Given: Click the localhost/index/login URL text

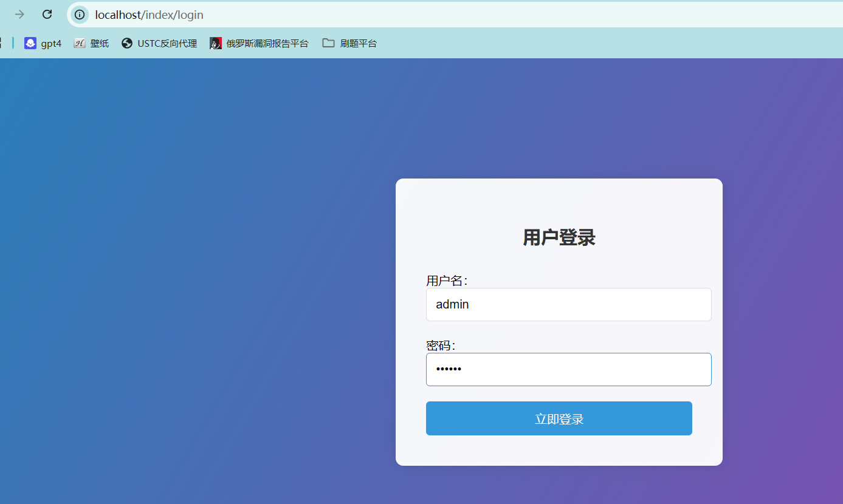Looking at the screenshot, I should point(149,15).
